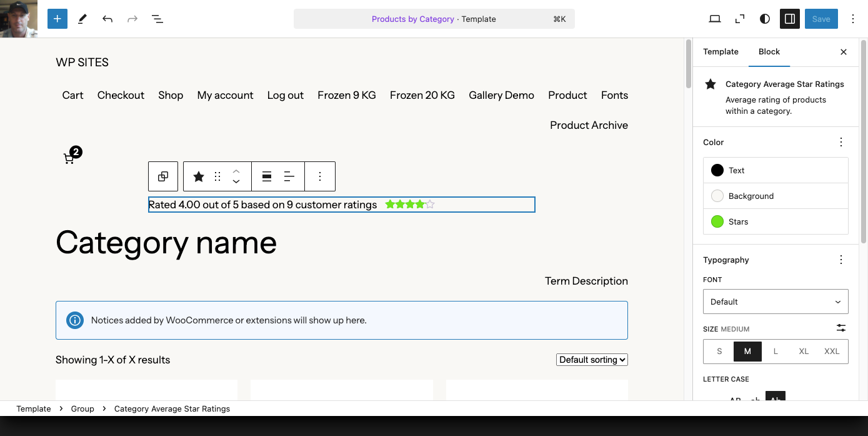Expand the Default sorting dropdown
This screenshot has width=868, height=436.
pos(592,360)
